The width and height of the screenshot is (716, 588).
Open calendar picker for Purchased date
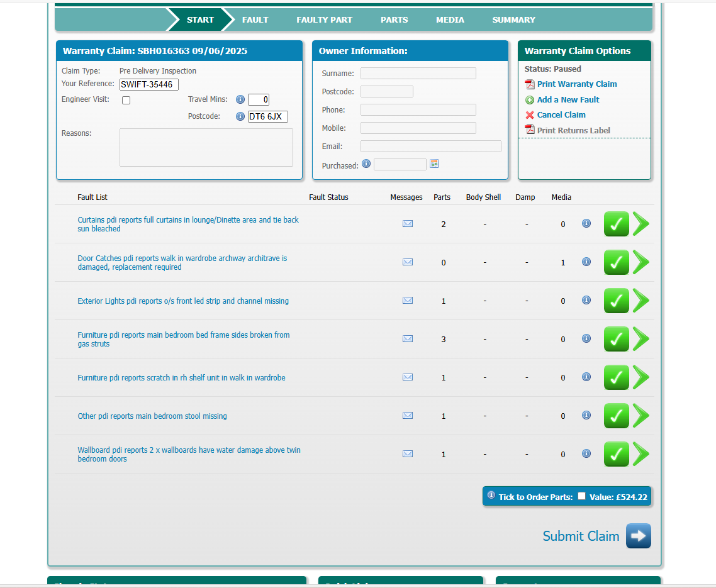tap(434, 164)
